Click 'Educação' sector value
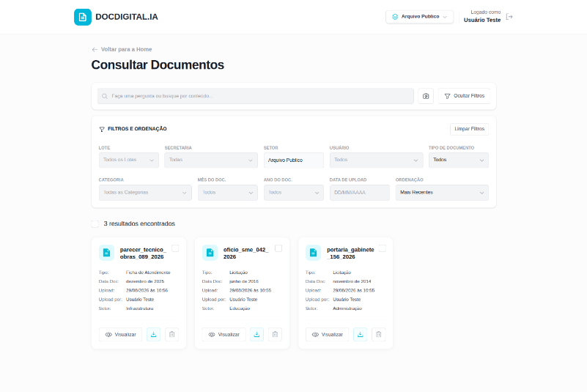This screenshot has width=587, height=392. pyautogui.click(x=240, y=308)
